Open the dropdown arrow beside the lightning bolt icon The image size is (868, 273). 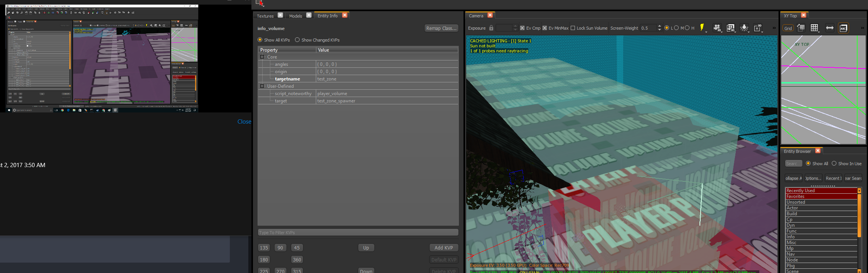coord(706,32)
